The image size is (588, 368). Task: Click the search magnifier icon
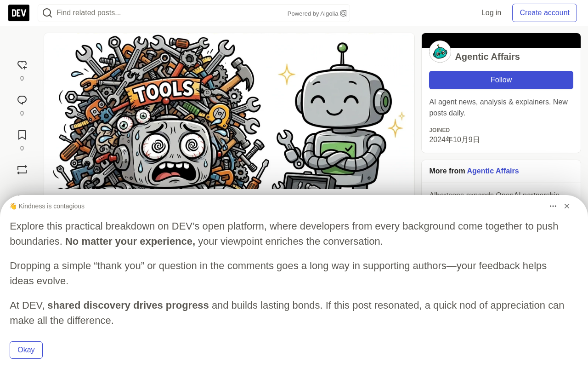click(47, 13)
